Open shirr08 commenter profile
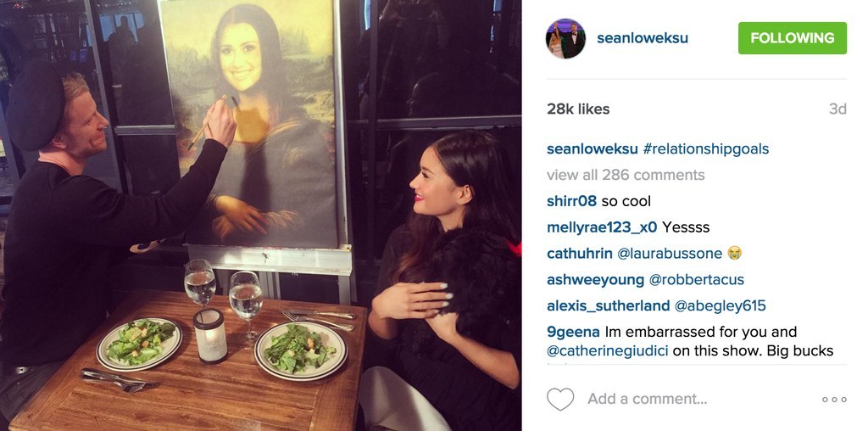Screen dimensions: 868x431 coord(572,201)
